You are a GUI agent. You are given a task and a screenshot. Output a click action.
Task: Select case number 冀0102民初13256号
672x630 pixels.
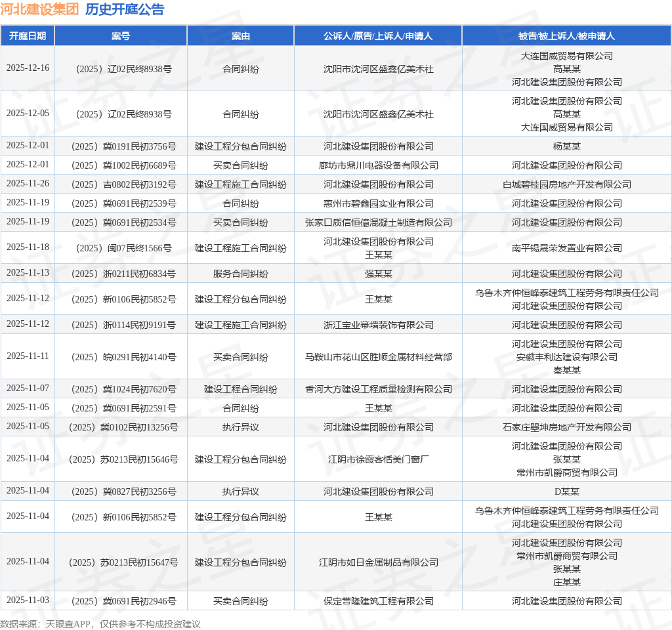click(x=124, y=427)
